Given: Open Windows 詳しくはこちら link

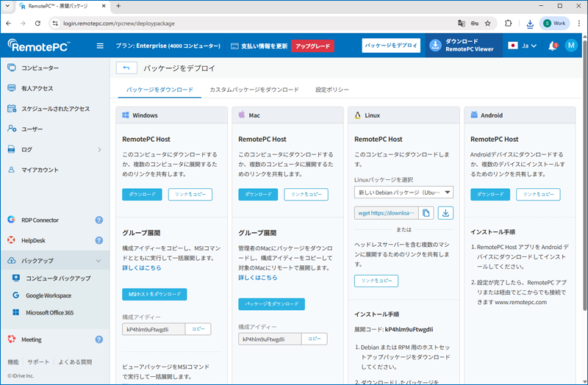Looking at the screenshot, I should coord(142,267).
